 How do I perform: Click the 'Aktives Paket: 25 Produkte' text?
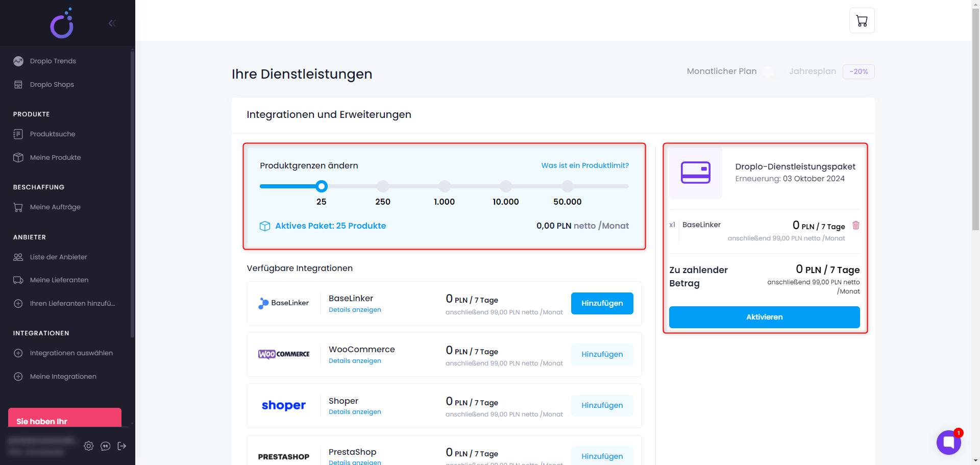330,226
